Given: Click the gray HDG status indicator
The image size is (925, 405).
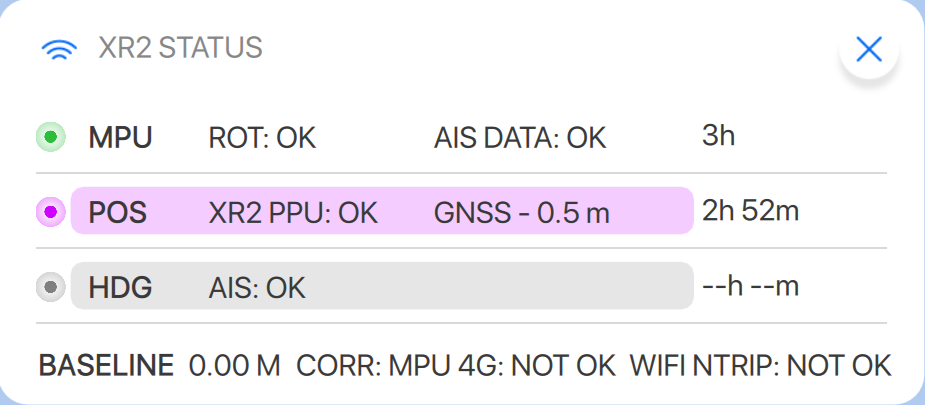Looking at the screenshot, I should coord(50,288).
